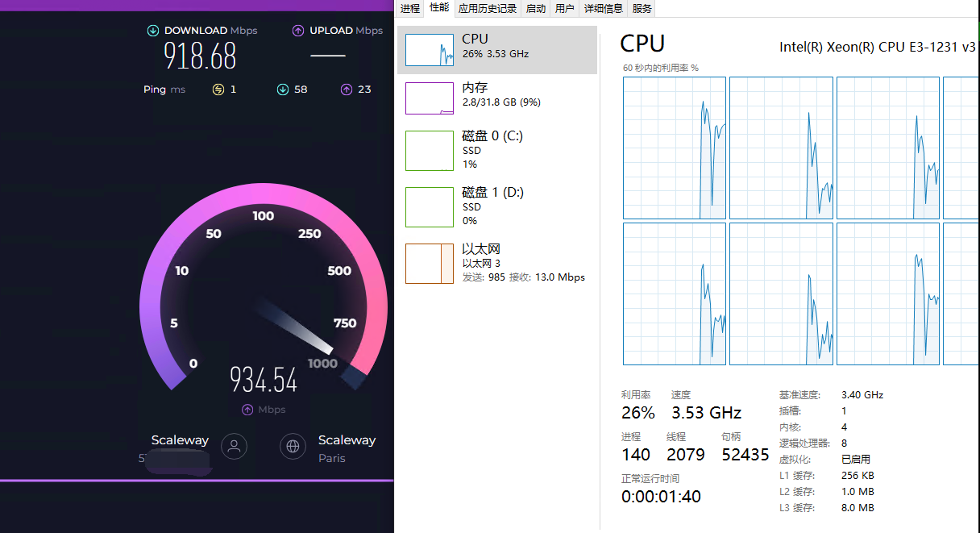This screenshot has height=533, width=980.
Task: Select the CPU performance item in sidebar
Action: point(497,49)
